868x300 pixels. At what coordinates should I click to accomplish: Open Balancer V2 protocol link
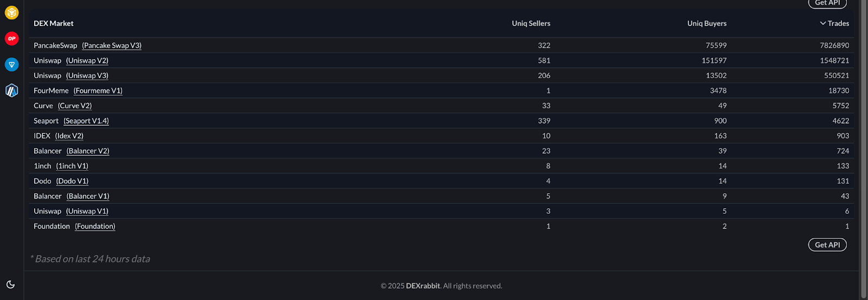point(88,151)
